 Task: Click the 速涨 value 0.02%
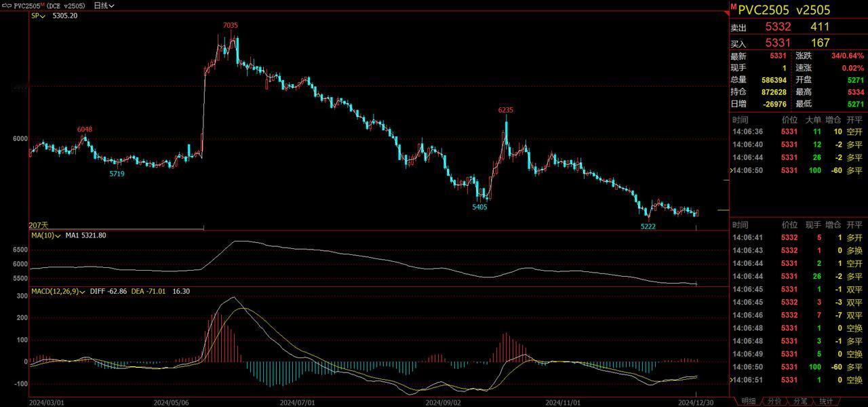(853, 68)
